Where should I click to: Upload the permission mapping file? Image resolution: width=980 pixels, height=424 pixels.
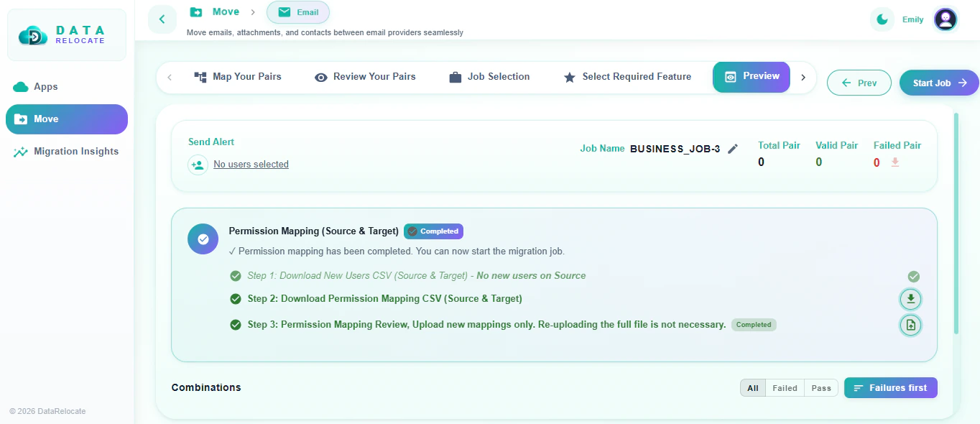tap(911, 325)
